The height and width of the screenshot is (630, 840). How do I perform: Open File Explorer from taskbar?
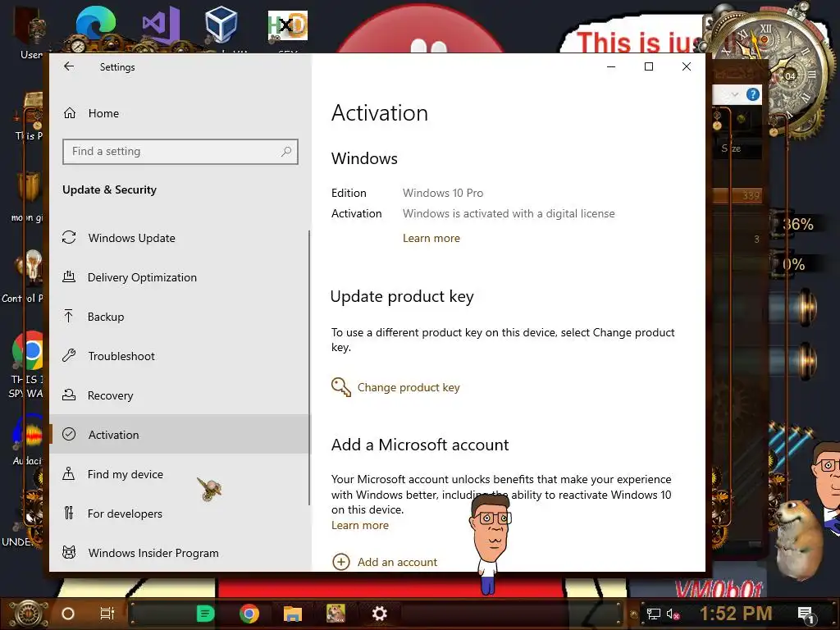point(293,614)
